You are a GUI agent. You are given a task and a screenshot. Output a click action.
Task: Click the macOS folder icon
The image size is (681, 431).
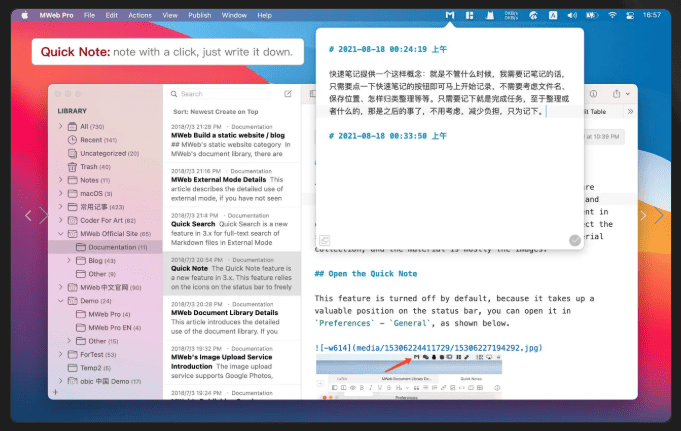[73, 193]
